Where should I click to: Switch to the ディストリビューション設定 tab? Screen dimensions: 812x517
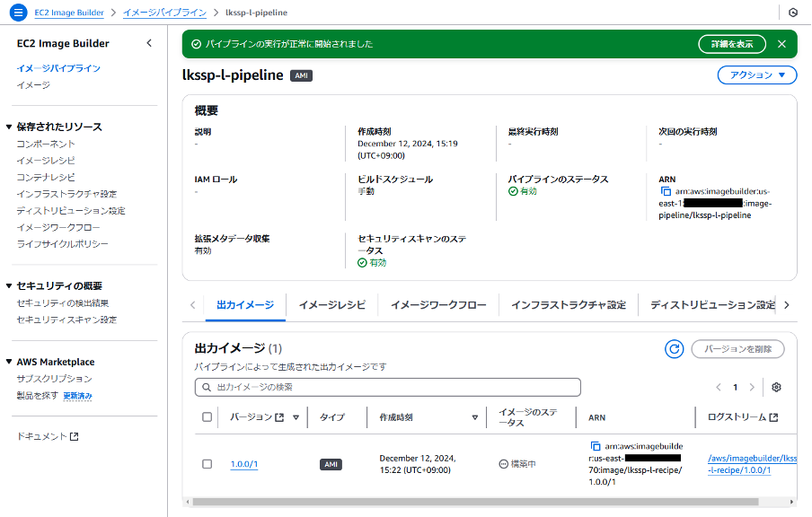[x=712, y=305]
